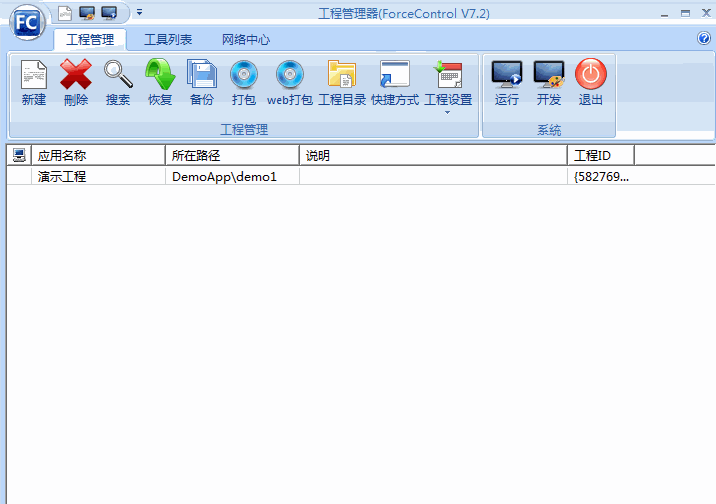Expand the 工程设置 dropdown arrow
Image resolution: width=716 pixels, height=504 pixels.
(448, 112)
